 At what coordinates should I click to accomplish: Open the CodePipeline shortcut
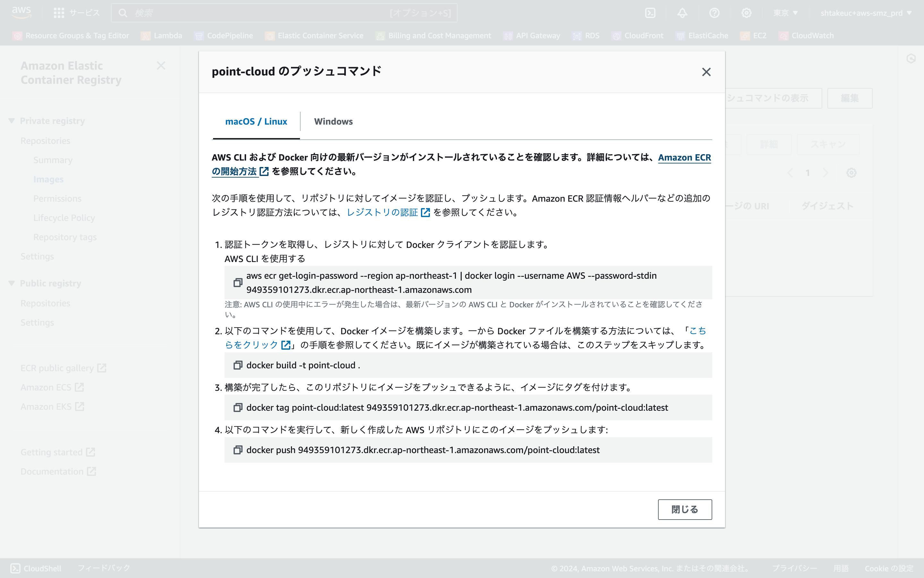[224, 36]
